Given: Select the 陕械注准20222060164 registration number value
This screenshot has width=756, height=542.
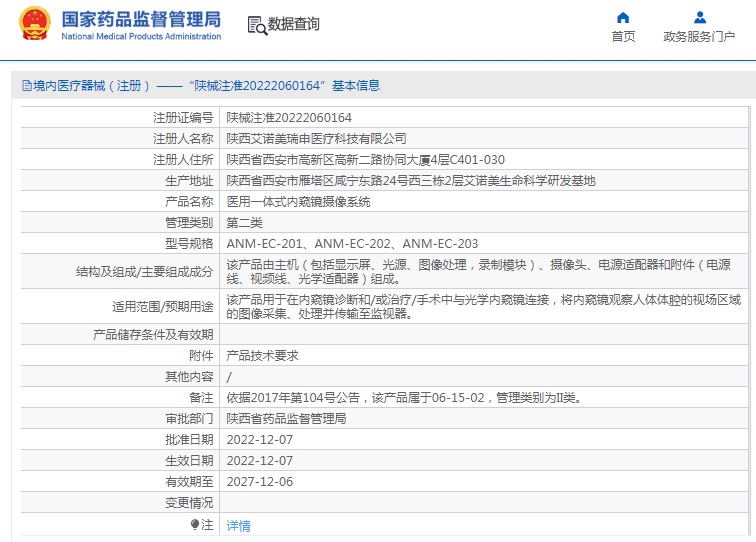Looking at the screenshot, I should pyautogui.click(x=289, y=117).
